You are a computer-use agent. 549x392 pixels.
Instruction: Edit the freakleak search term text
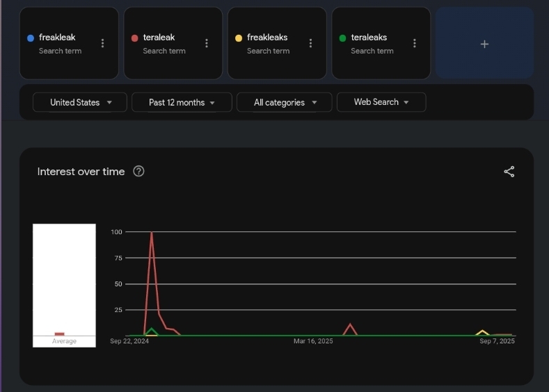tap(57, 38)
